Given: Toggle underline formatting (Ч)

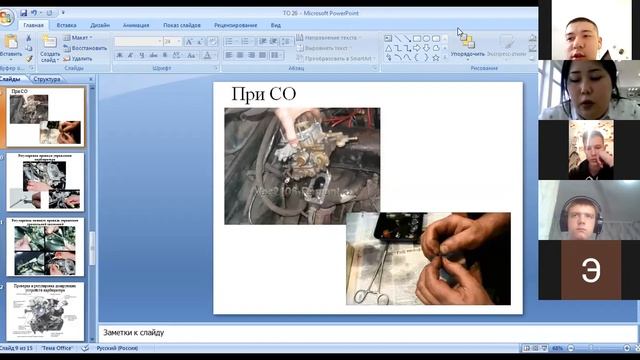Looking at the screenshot, I should point(142,55).
